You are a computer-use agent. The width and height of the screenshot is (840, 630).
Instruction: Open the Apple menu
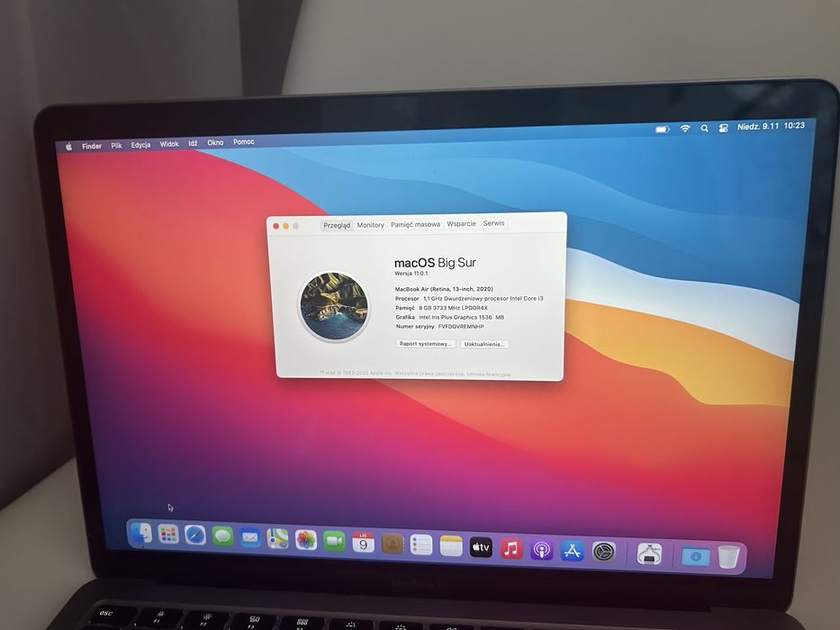tap(68, 147)
